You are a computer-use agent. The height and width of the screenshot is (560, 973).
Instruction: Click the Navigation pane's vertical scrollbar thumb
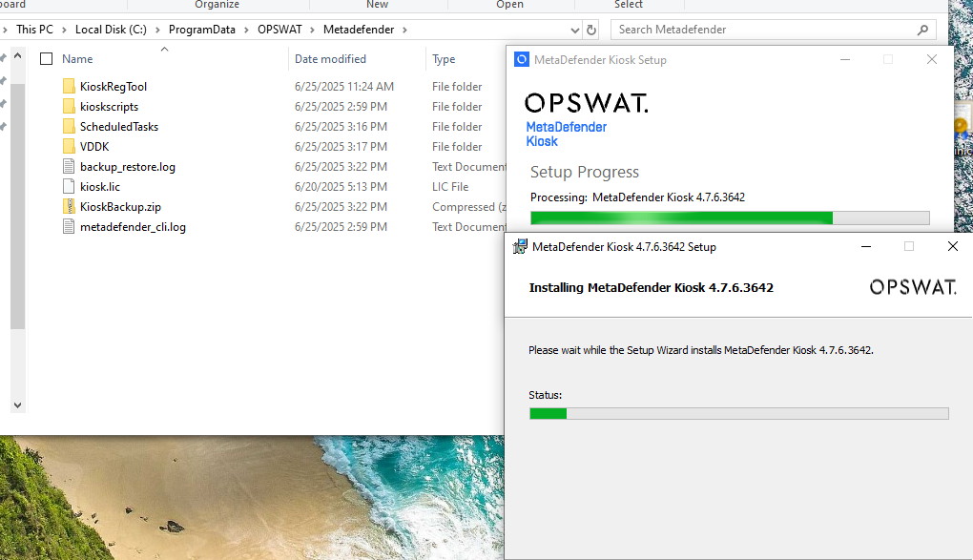17,206
